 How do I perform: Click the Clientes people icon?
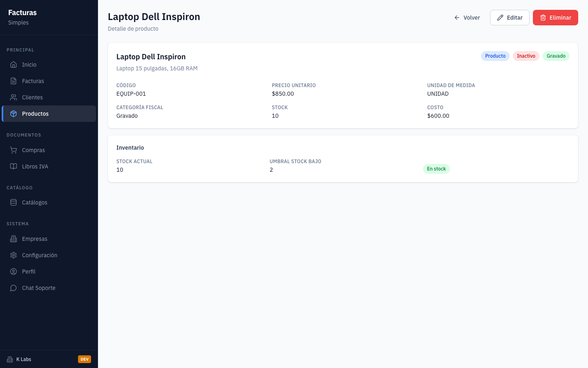pyautogui.click(x=13, y=97)
